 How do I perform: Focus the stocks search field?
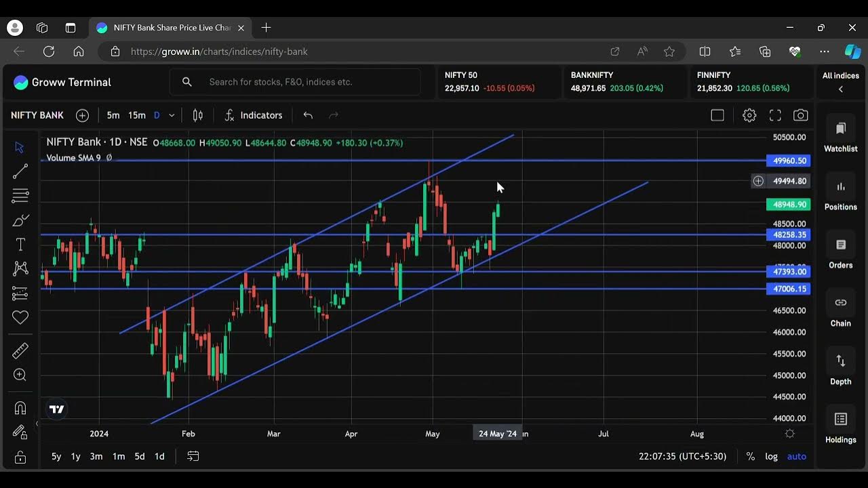point(295,82)
